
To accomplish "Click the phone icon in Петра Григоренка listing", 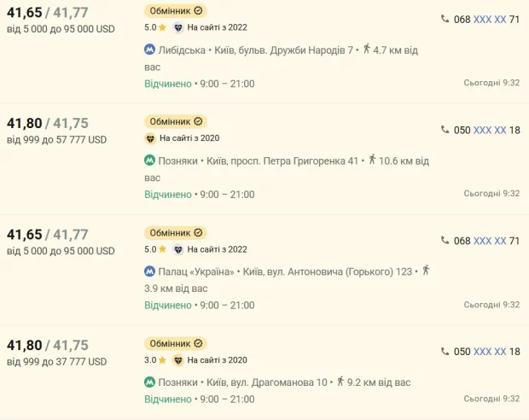I will tap(445, 130).
